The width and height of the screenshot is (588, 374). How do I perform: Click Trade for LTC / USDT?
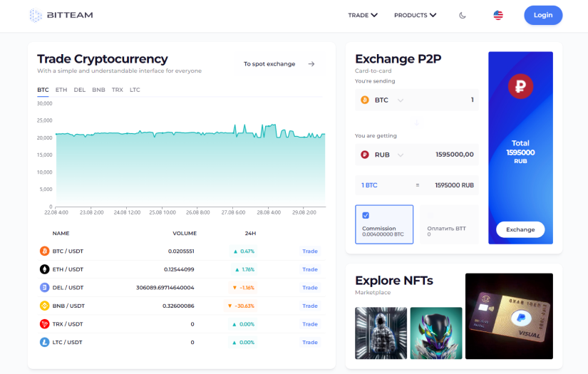310,343
